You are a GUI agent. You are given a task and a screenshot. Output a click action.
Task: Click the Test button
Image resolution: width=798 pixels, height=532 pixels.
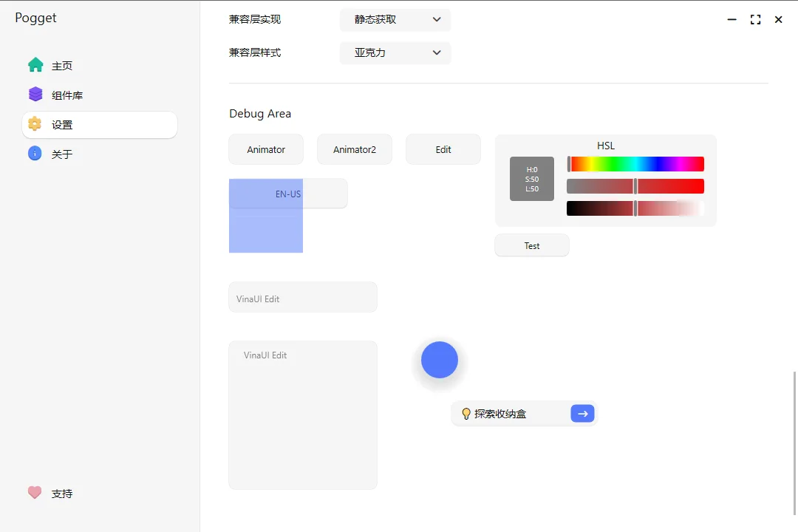pos(532,245)
